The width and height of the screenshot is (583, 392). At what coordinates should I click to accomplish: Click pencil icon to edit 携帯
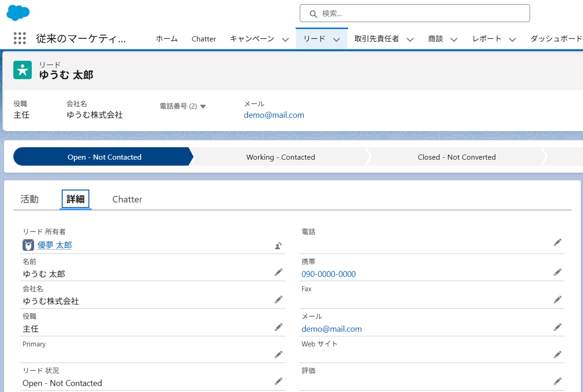(558, 272)
